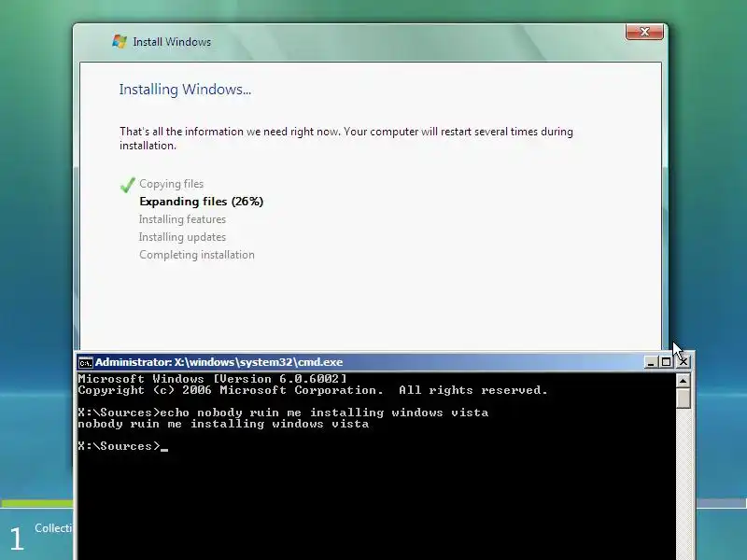Image resolution: width=747 pixels, height=560 pixels.
Task: Click the green setup progress bar
Action: pyautogui.click(x=37, y=503)
